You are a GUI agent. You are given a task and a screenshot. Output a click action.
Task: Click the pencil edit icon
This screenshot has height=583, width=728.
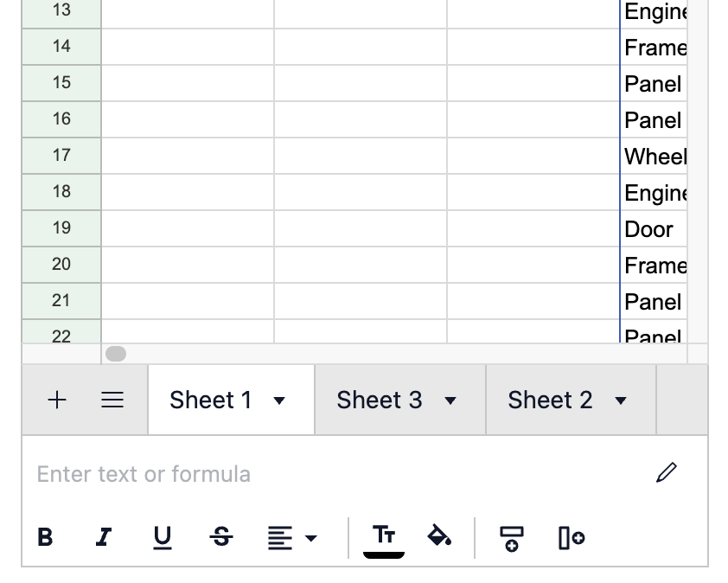(x=666, y=472)
